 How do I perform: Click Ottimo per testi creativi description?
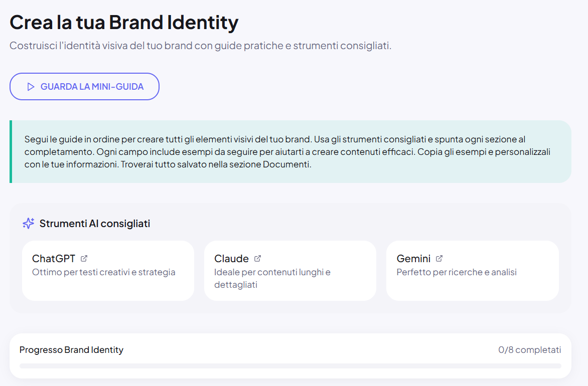pos(104,272)
